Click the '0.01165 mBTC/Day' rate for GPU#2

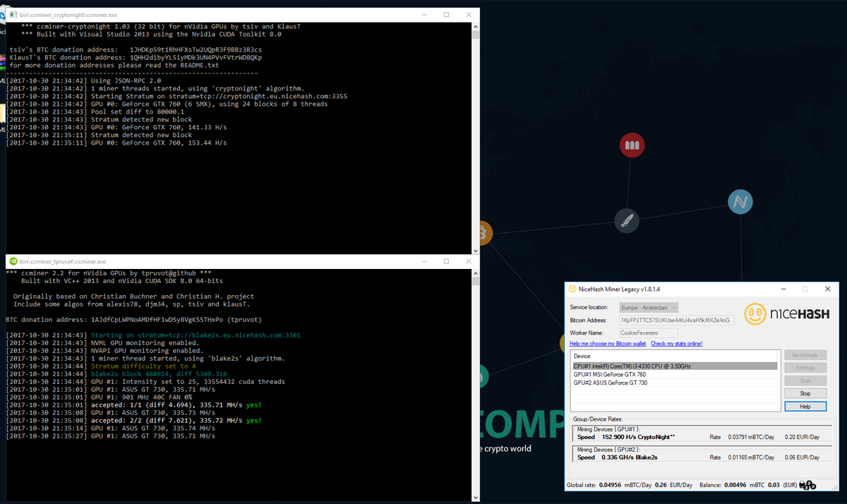(x=751, y=457)
